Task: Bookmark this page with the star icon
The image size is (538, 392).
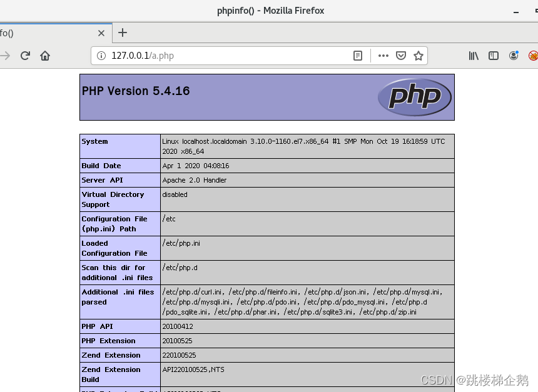Action: pos(419,56)
